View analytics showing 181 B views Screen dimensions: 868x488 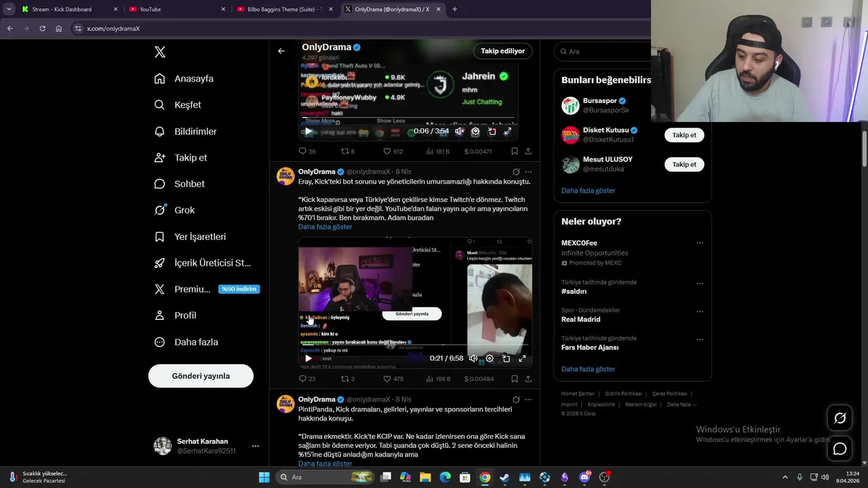pos(437,151)
